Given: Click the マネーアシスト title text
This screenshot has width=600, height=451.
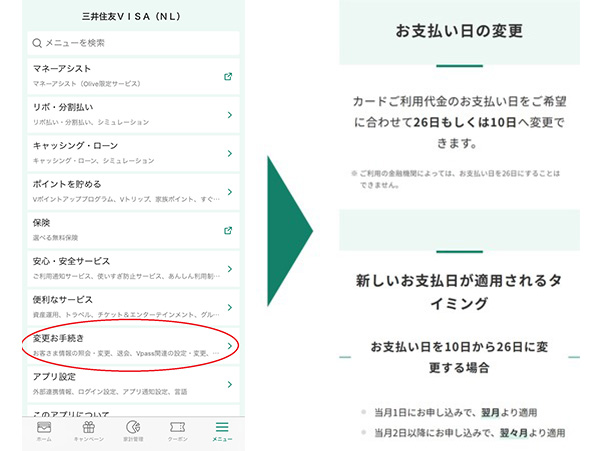Looking at the screenshot, I should pyautogui.click(x=61, y=71).
